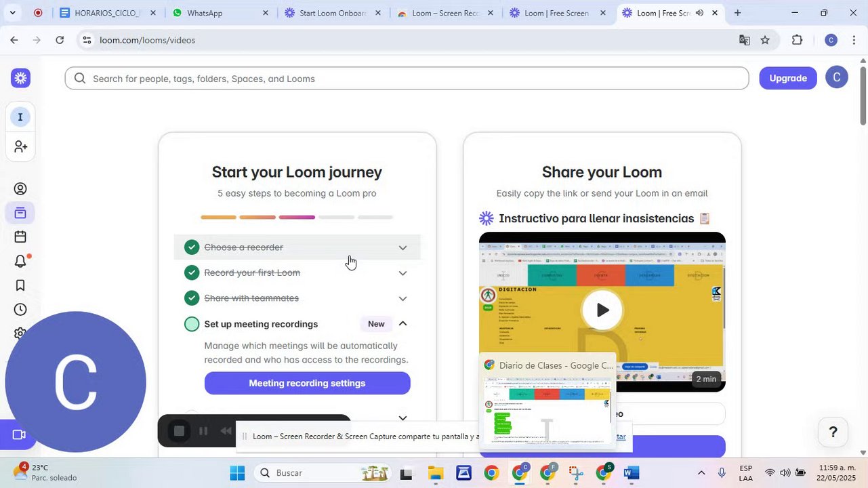Viewport: 868px width, 488px height.
Task: Open the translate page icon
Action: pyautogui.click(x=745, y=40)
